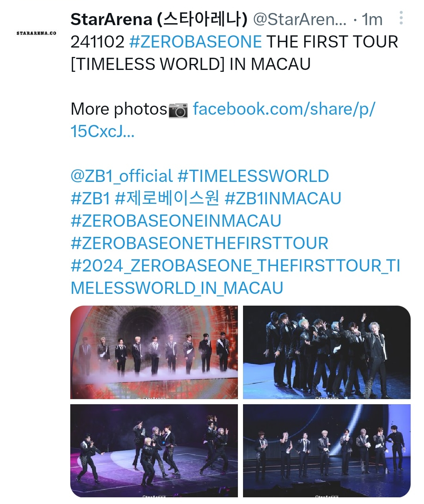Open the #ZEROBASEONETHEFIRSTTOUR hashtag

tap(199, 243)
